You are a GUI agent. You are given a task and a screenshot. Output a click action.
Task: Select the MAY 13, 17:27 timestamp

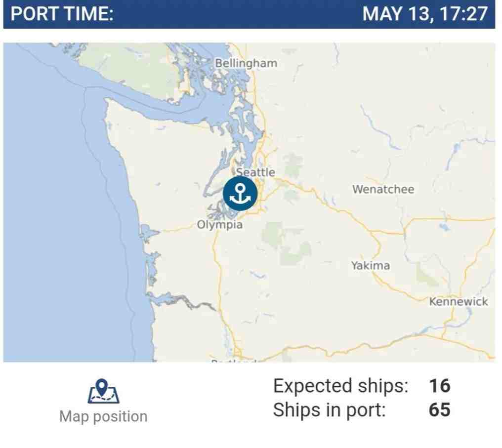[425, 14]
